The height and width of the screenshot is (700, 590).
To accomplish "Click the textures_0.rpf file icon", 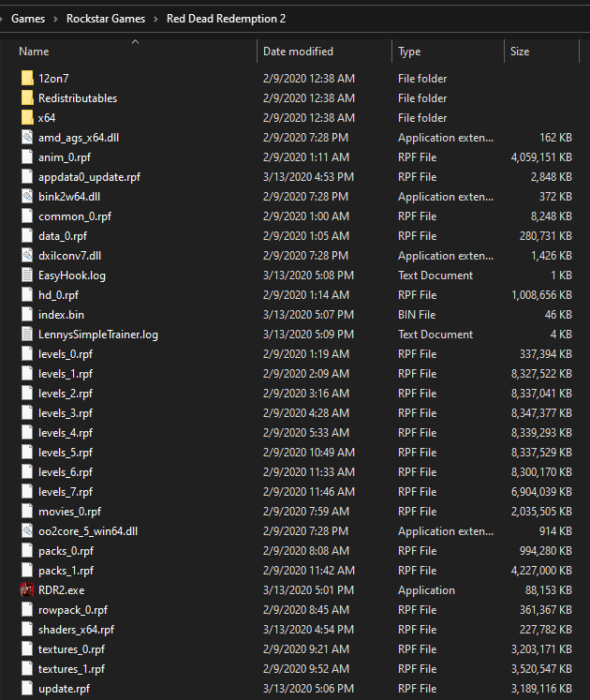I will pyautogui.click(x=27, y=648).
